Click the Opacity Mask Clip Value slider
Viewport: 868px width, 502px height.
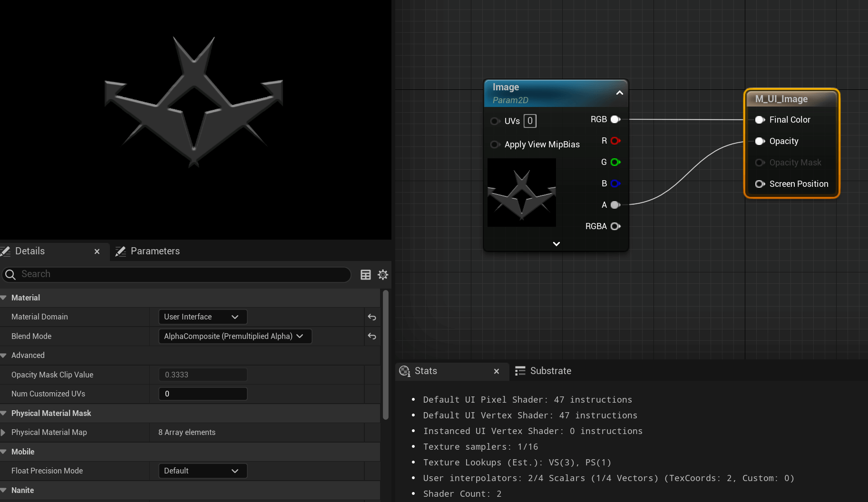coord(203,375)
